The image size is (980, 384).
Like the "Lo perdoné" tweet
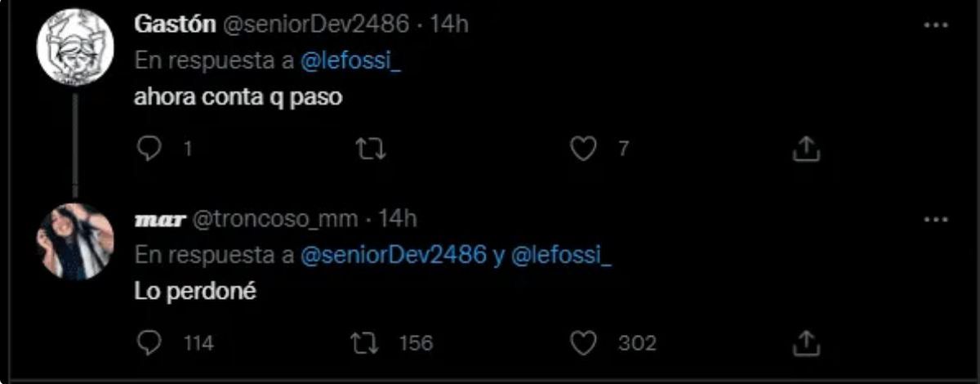(x=583, y=343)
